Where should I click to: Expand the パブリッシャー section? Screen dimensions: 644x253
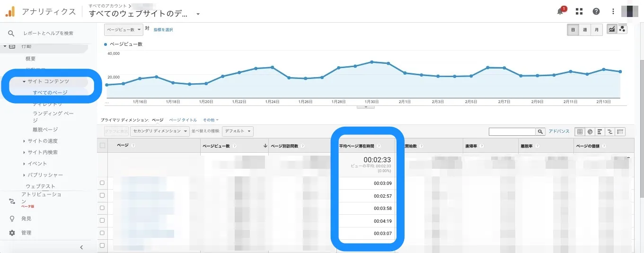24,175
